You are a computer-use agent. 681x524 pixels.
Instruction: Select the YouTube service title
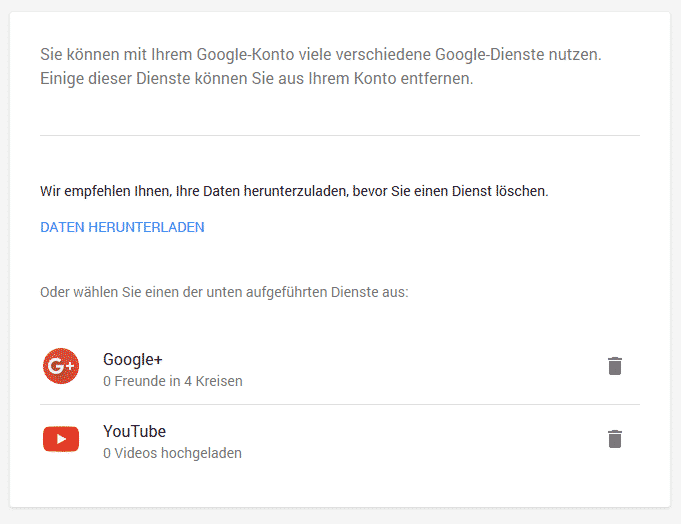[134, 432]
